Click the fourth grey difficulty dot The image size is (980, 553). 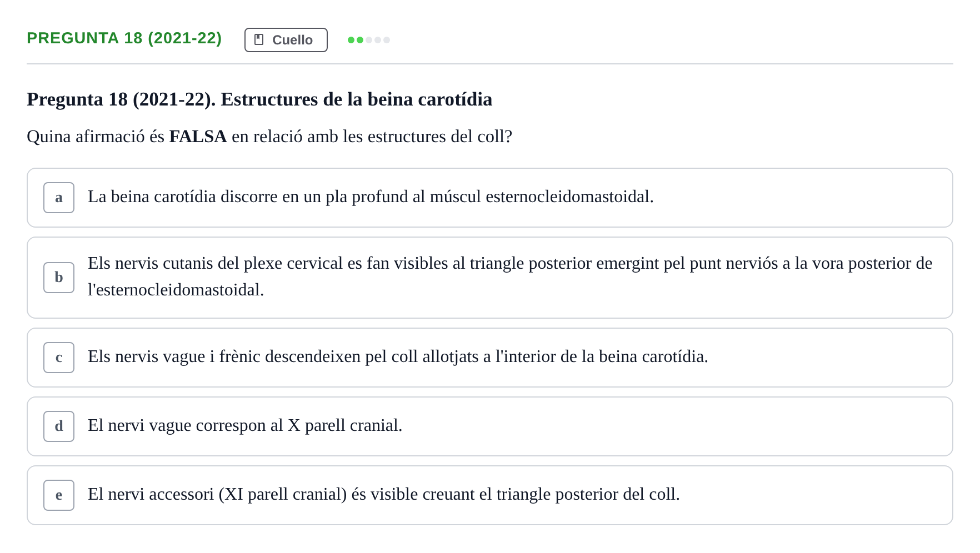[378, 40]
